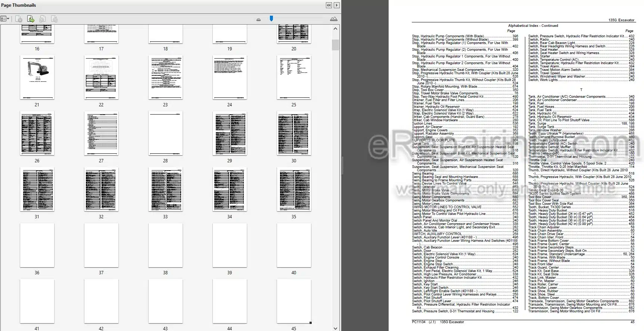This screenshot has height=331, width=644.
Task: Click the "Alphabetical Index - Continued" heading
Action: [533, 26]
